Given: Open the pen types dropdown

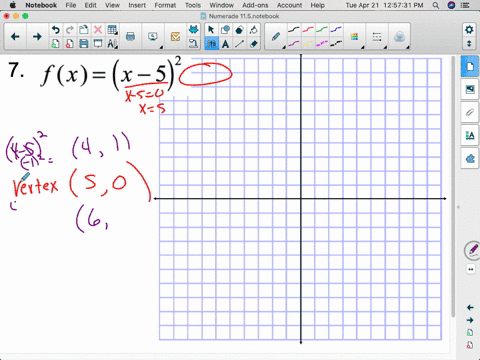Looking at the screenshot, I should [276, 37].
